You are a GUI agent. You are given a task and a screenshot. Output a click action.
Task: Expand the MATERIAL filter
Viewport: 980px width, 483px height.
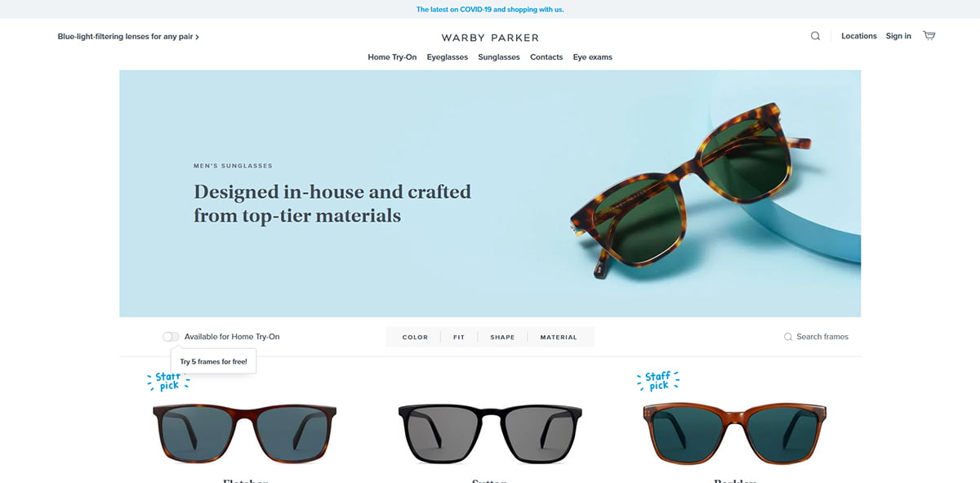pos(559,337)
